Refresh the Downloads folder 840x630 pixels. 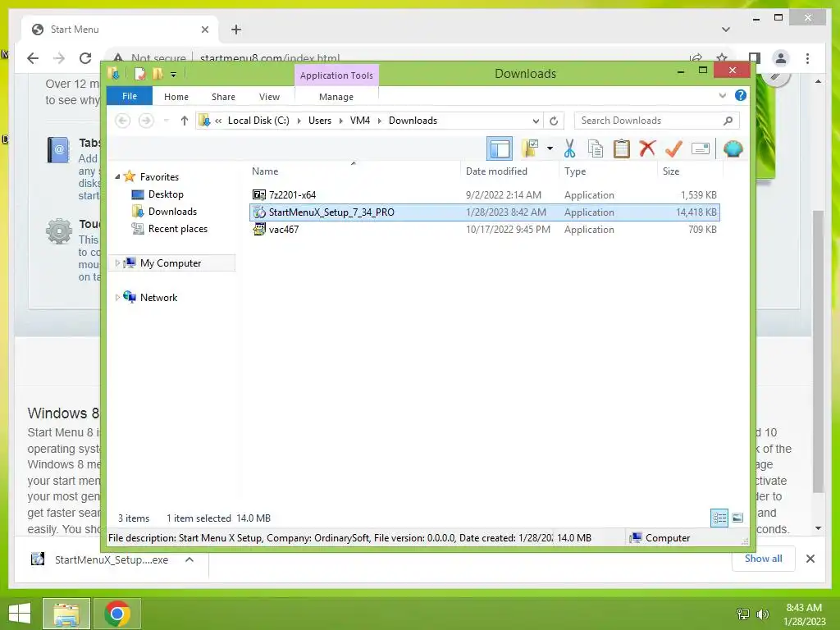[554, 121]
